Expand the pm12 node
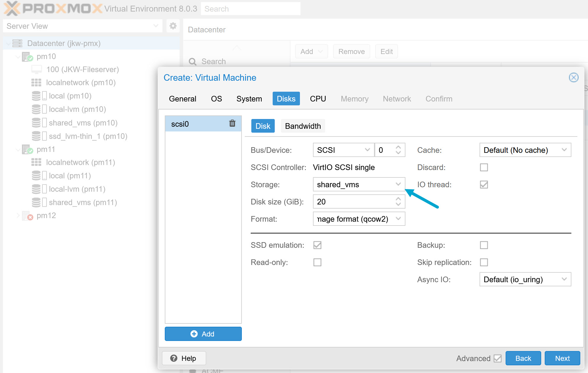Screen dimensions: 588x373 pos(18,215)
